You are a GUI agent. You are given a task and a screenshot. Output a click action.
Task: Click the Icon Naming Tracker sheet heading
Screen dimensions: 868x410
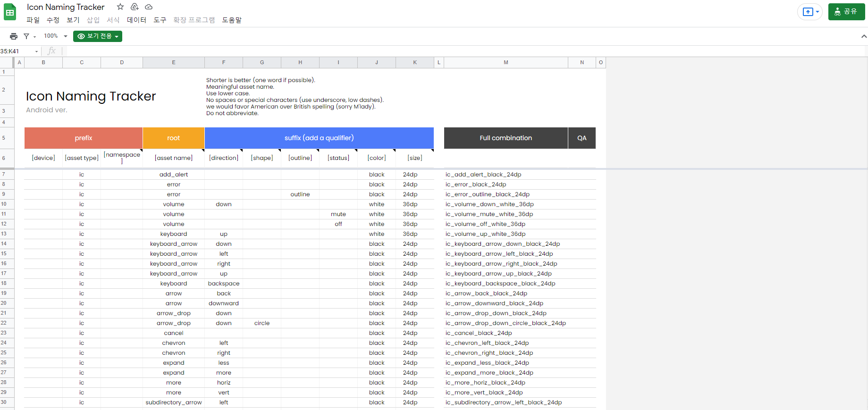[x=91, y=96]
